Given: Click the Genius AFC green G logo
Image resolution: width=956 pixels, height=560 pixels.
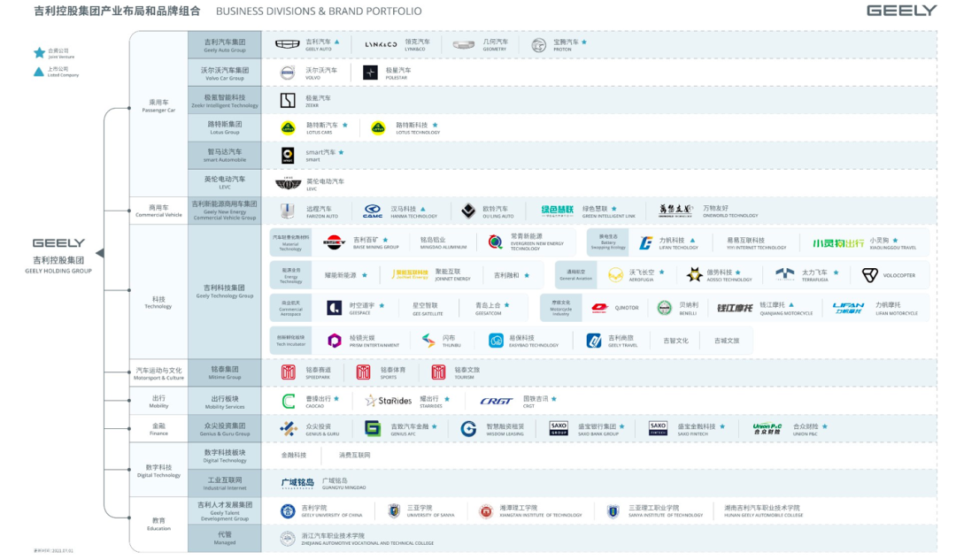Looking at the screenshot, I should (x=373, y=429).
